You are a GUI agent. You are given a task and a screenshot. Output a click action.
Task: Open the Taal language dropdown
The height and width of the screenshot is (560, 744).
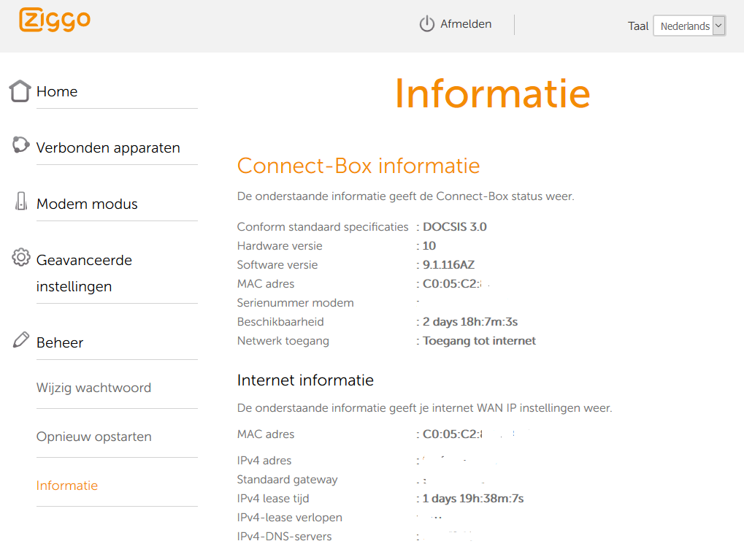tap(689, 26)
